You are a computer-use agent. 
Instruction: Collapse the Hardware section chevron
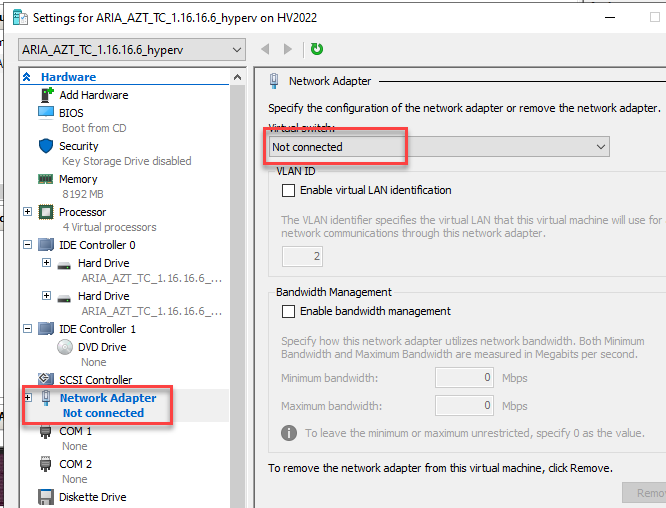(x=27, y=76)
